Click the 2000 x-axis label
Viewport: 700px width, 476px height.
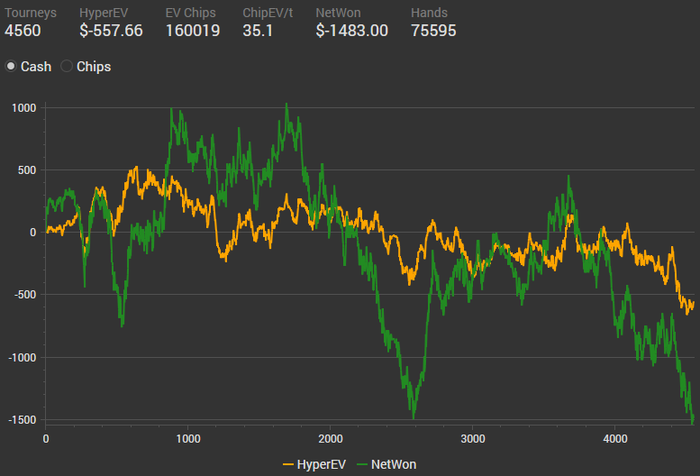pos(330,439)
